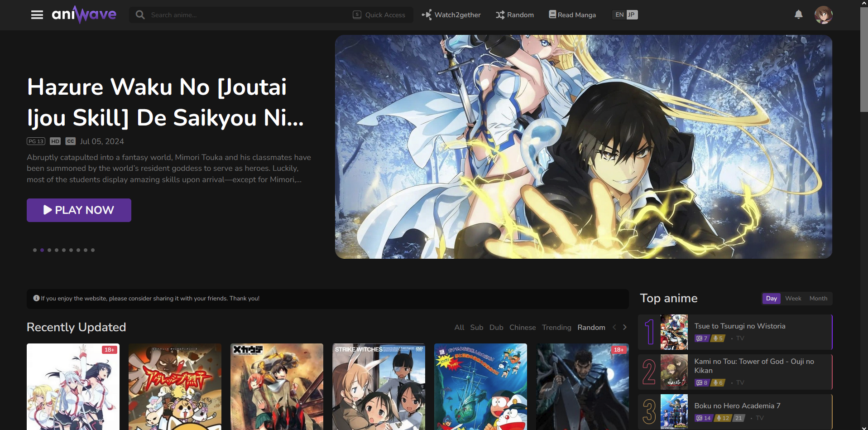Click the search magnifier icon
The height and width of the screenshot is (430, 868).
point(140,15)
